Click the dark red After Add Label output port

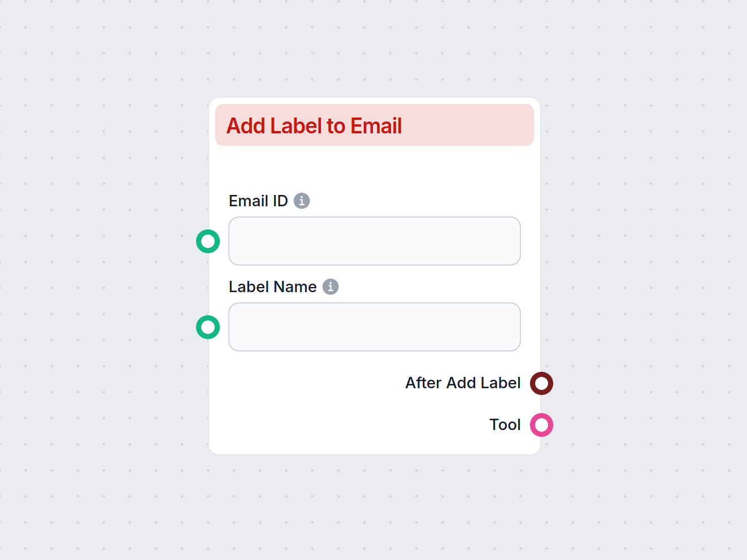541,383
